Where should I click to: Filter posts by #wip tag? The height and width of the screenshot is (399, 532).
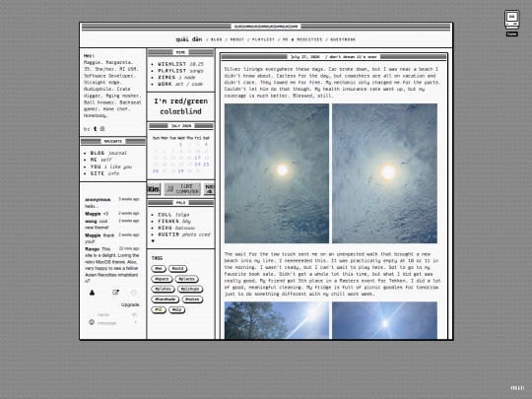[176, 309]
